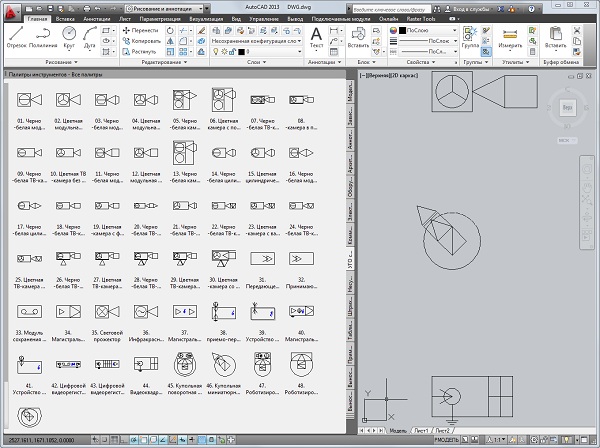600x448 pixels.
Task: Insert palette block 45 Купольная поворотная camera
Action: point(184,364)
